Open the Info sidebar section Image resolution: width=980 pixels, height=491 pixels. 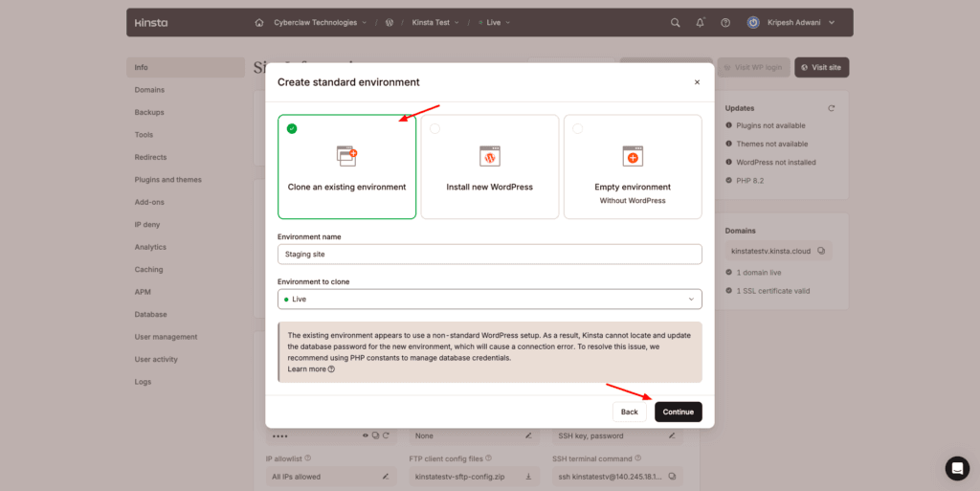(x=186, y=67)
